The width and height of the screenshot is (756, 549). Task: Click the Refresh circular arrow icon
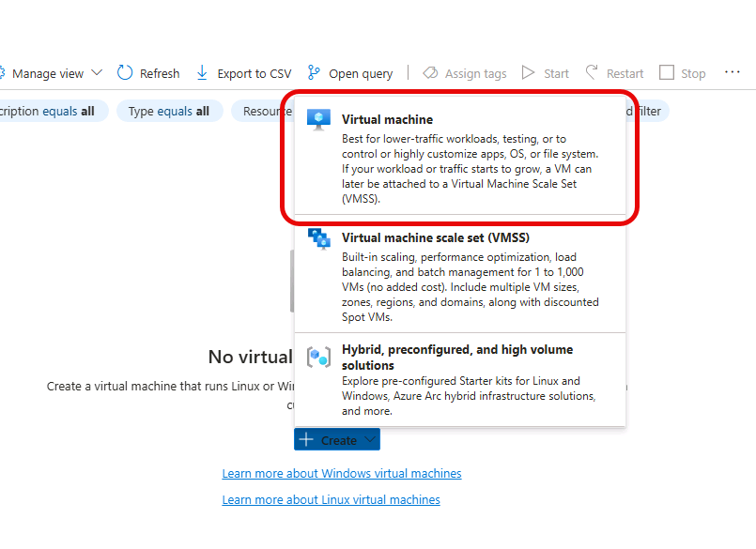[125, 73]
